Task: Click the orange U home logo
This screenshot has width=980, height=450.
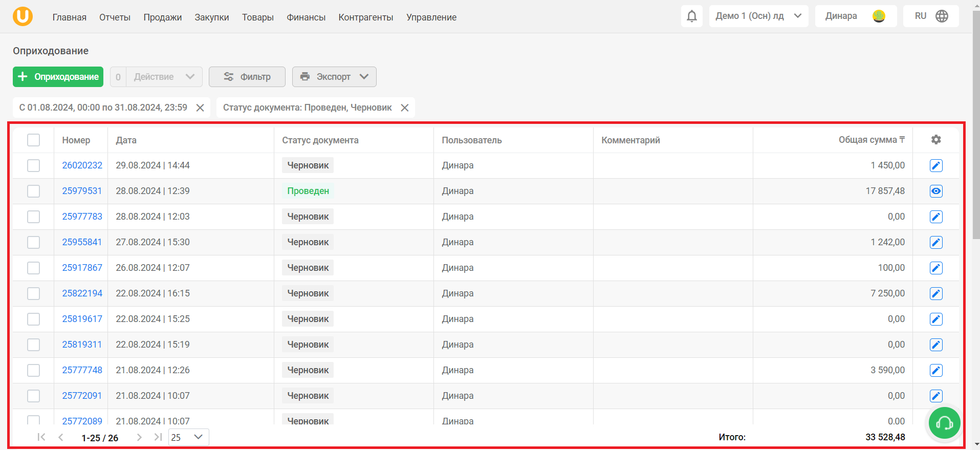Action: click(23, 16)
